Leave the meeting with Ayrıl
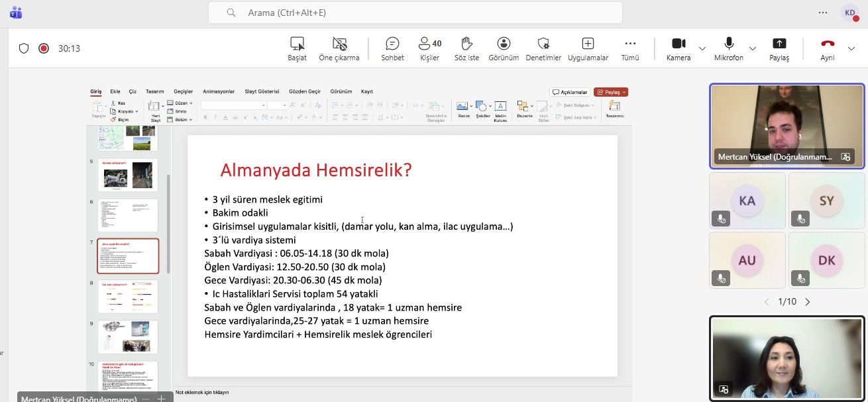The width and height of the screenshot is (868, 402). coord(827,48)
